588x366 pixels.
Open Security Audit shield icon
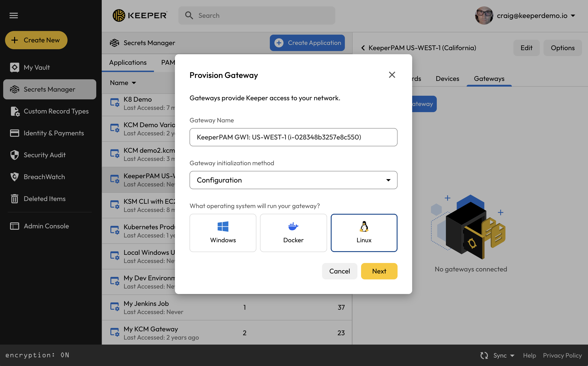coord(15,155)
